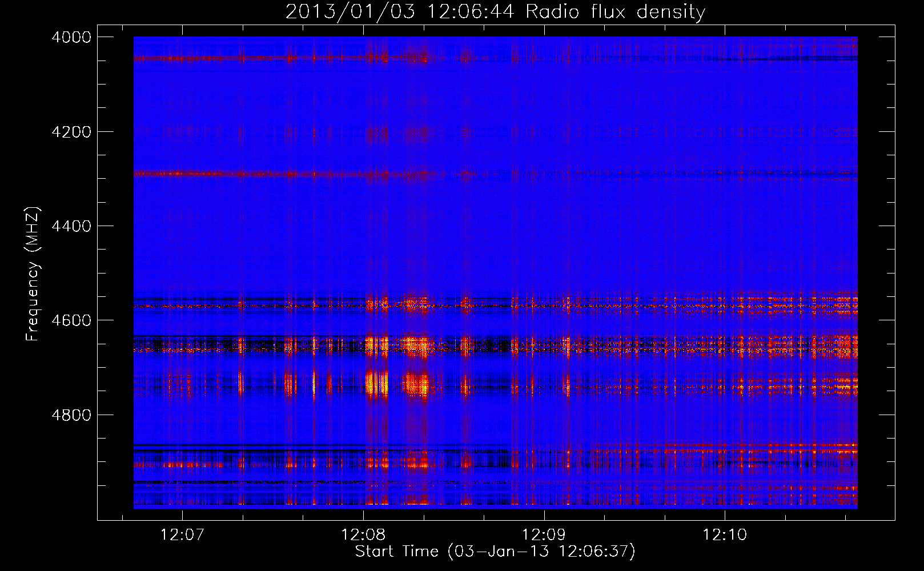The image size is (924, 571).
Task: Click the "Frequency (MHZ)" axis label
Action: coord(33,274)
